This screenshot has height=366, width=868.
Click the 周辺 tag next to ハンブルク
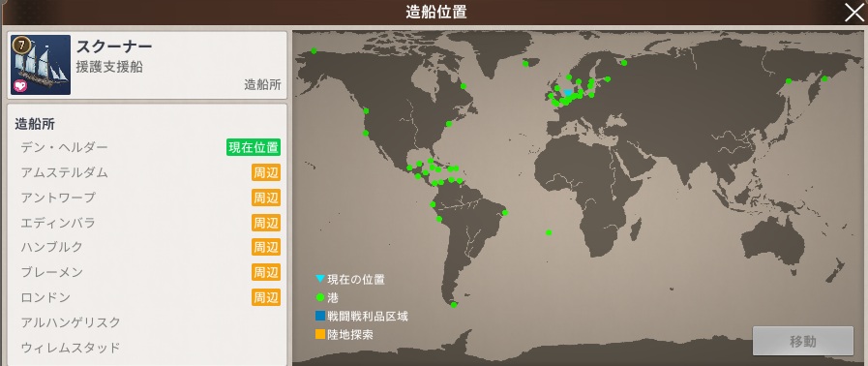[266, 247]
